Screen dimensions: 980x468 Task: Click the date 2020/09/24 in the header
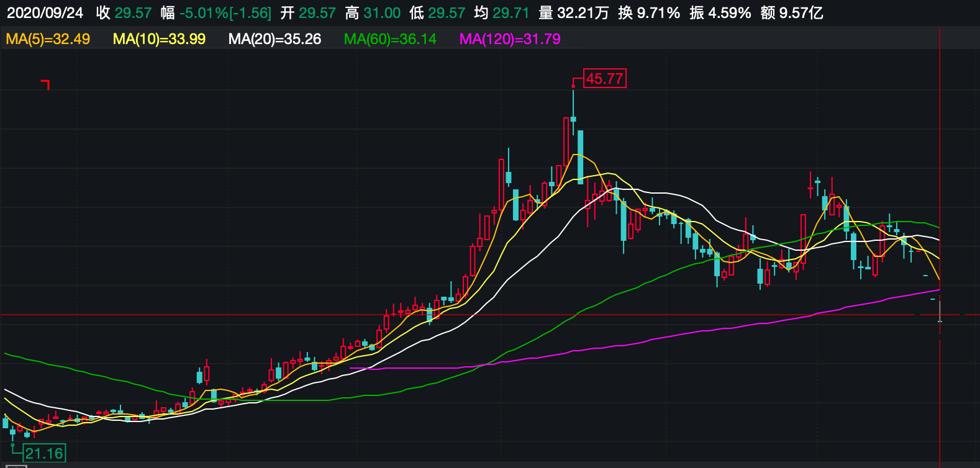[45, 13]
